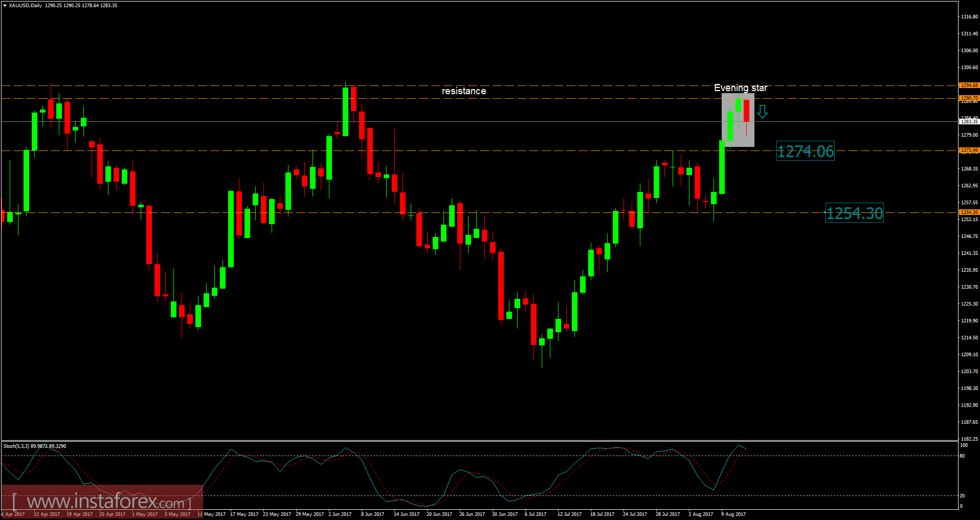The height and width of the screenshot is (520, 980).
Task: Select the orange 1273.99 price tag
Action: (968, 150)
